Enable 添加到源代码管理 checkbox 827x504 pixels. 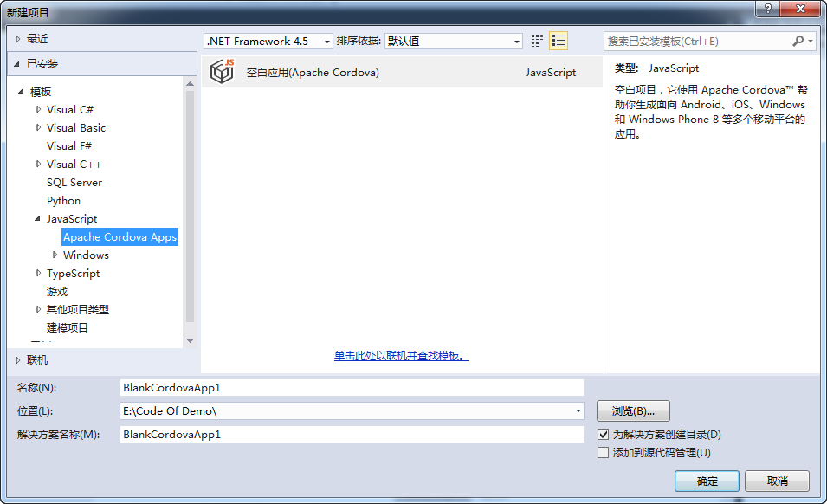coord(604,452)
